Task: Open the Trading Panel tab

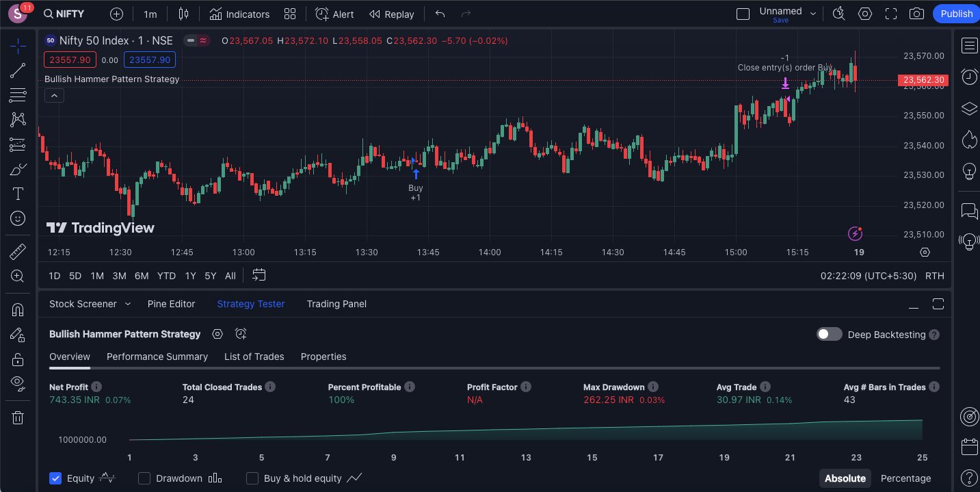Action: pyautogui.click(x=336, y=304)
